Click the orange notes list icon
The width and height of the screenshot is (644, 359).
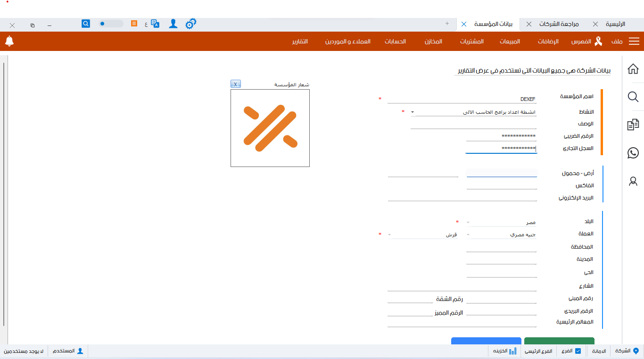click(x=134, y=23)
